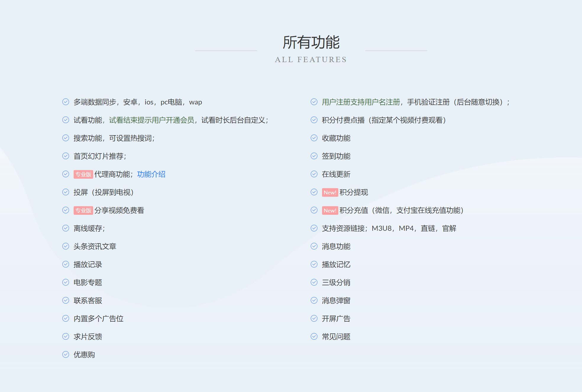Click check icon beside 多端数据同步

tap(66, 102)
